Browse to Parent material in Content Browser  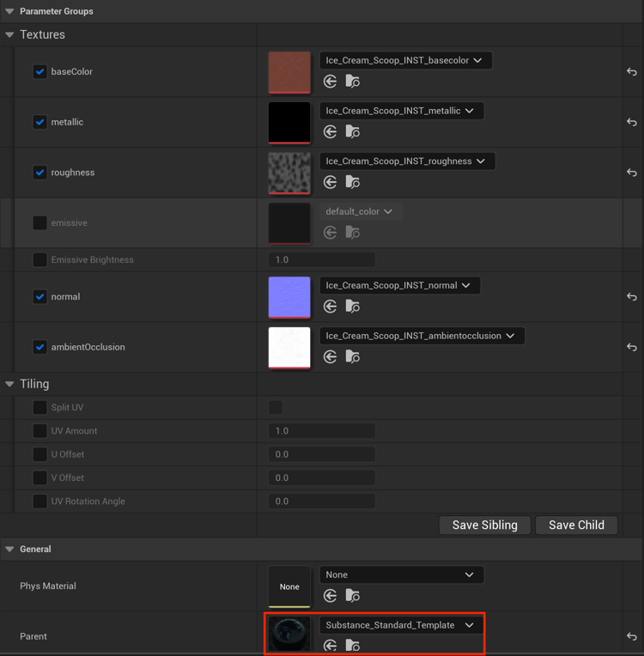click(x=352, y=646)
